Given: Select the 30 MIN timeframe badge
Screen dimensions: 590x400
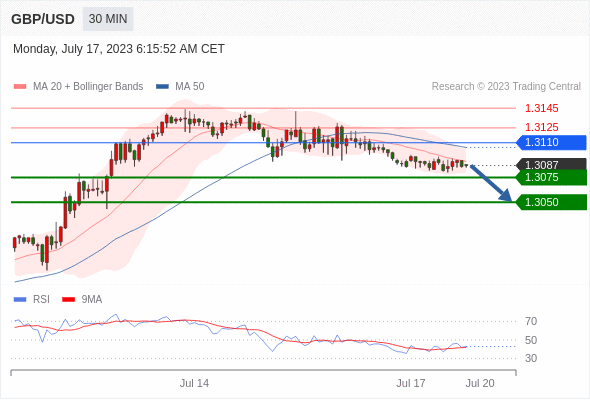Looking at the screenshot, I should [108, 19].
